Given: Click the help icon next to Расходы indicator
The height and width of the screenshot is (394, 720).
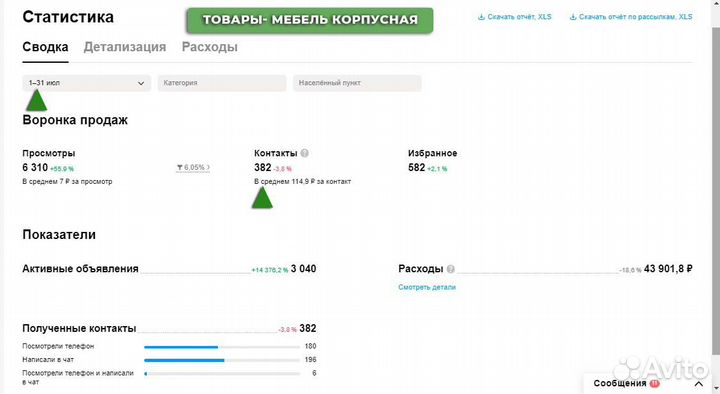Looking at the screenshot, I should pos(451,269).
